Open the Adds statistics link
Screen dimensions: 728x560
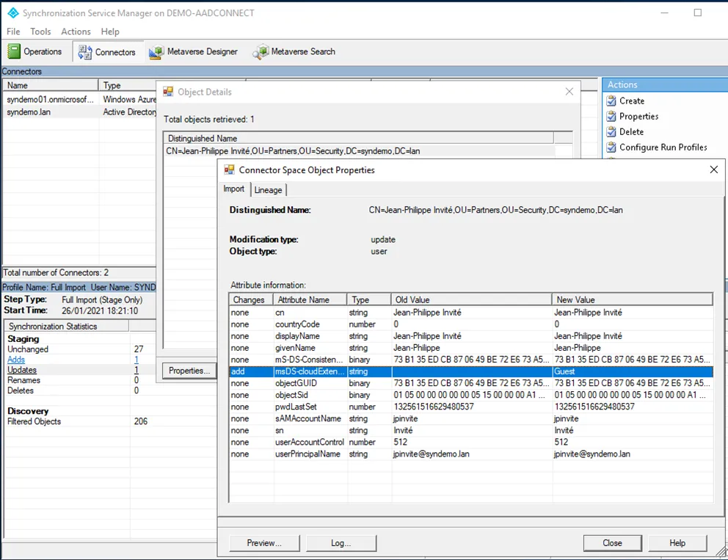16,360
